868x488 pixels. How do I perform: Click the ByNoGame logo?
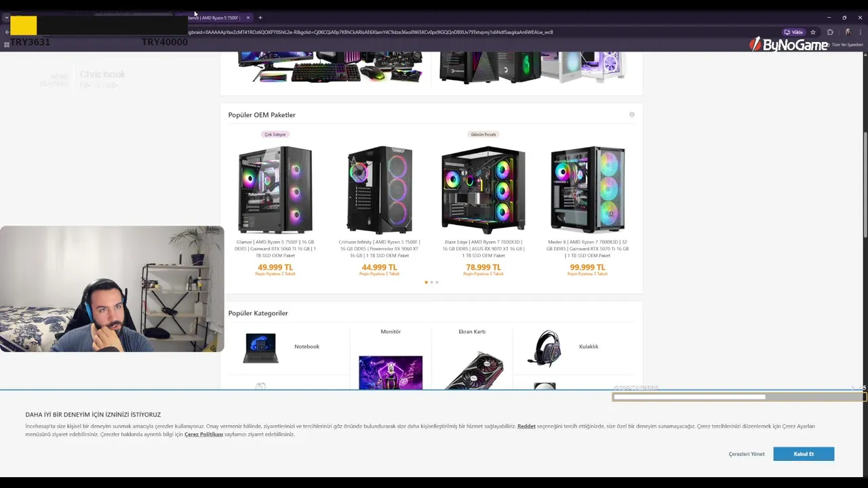788,45
